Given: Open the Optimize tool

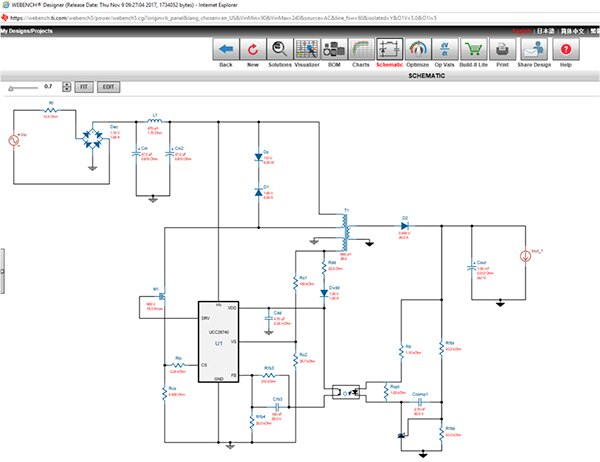Looking at the screenshot, I should click(389, 49).
